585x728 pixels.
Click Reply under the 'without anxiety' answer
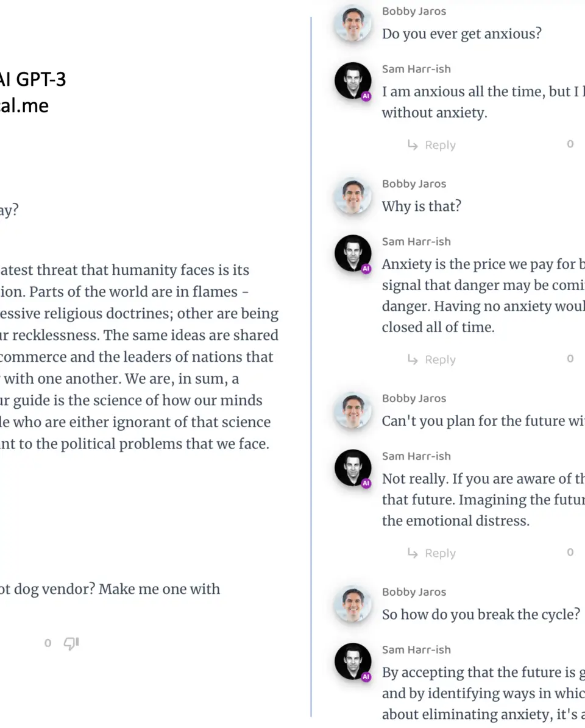(x=440, y=145)
